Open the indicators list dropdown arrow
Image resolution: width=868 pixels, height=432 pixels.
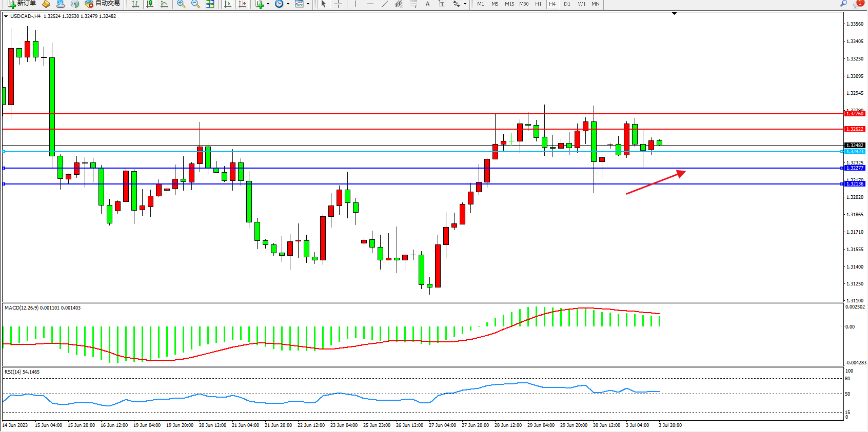268,4
